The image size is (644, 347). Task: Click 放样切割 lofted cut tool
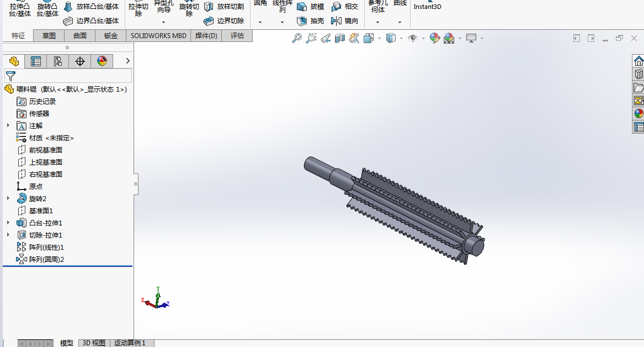tap(224, 7)
